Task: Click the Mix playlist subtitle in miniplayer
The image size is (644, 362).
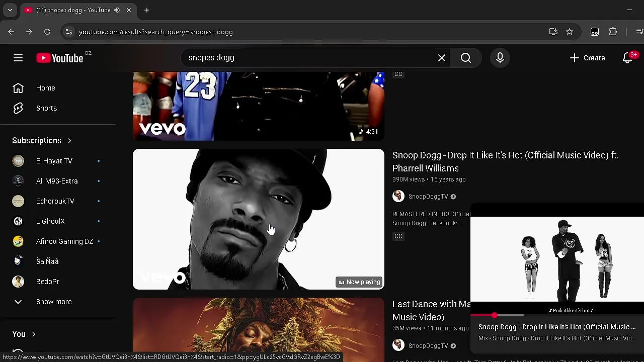Action: tap(557, 338)
